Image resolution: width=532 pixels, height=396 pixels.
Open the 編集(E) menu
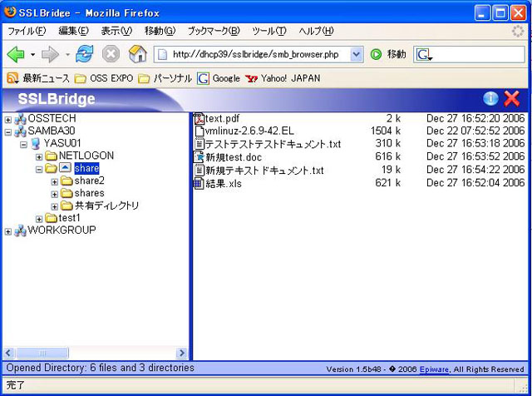[x=74, y=32]
